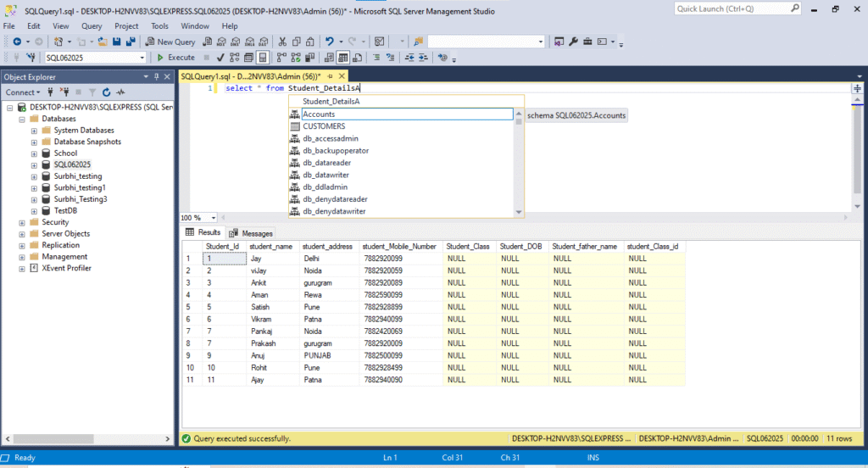Toggle Results to Text mode

point(329,58)
